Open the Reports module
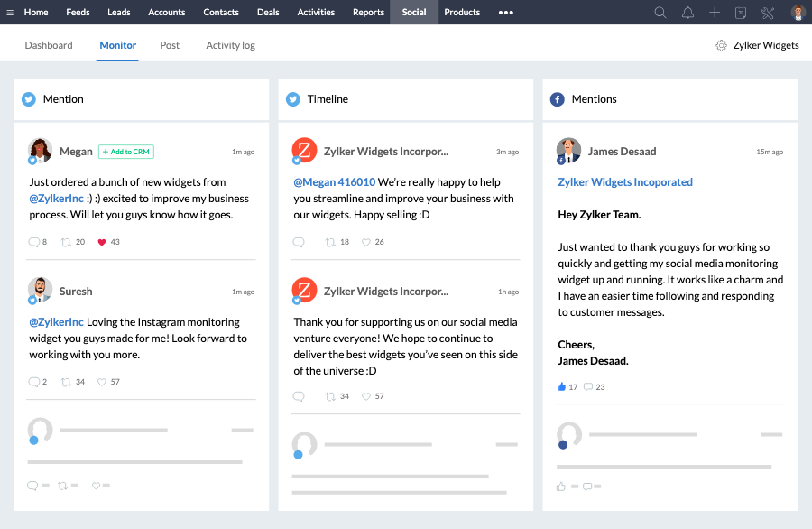This screenshot has height=529, width=812. coord(368,12)
